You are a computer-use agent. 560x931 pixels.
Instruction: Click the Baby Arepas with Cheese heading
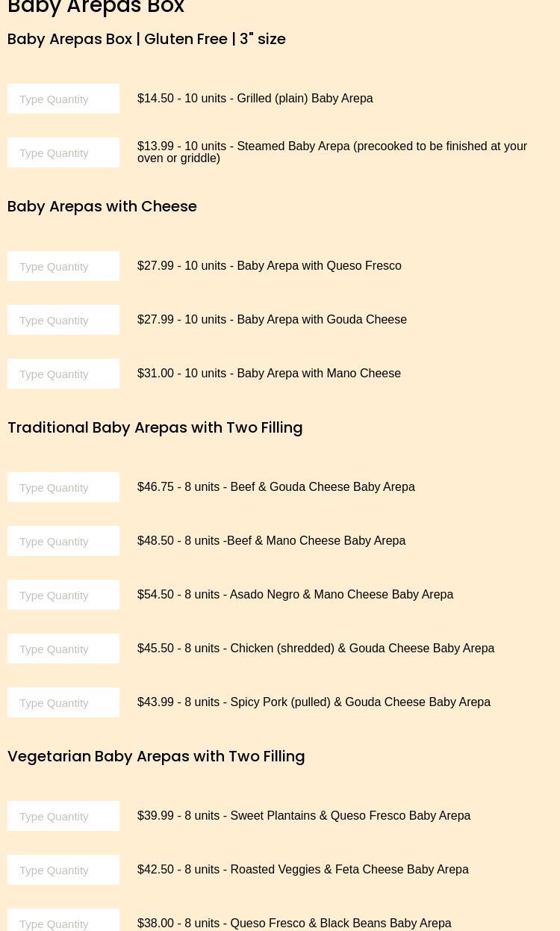(x=102, y=206)
